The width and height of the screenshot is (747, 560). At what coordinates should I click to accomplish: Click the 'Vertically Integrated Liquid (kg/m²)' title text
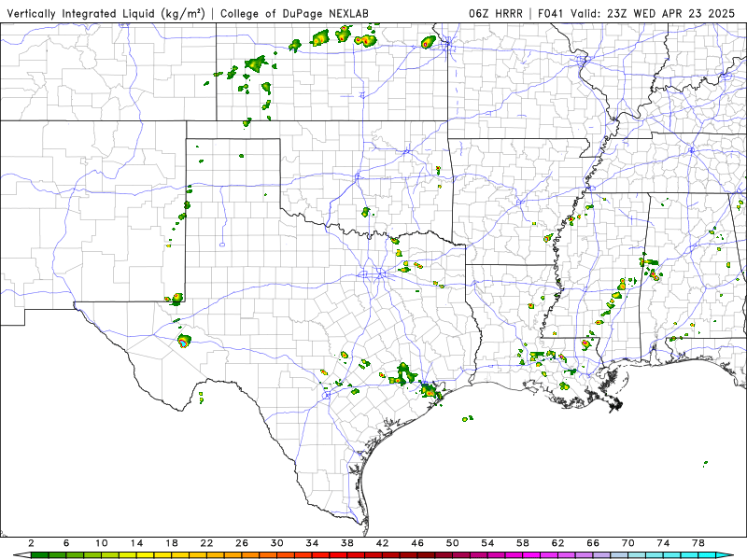(106, 13)
